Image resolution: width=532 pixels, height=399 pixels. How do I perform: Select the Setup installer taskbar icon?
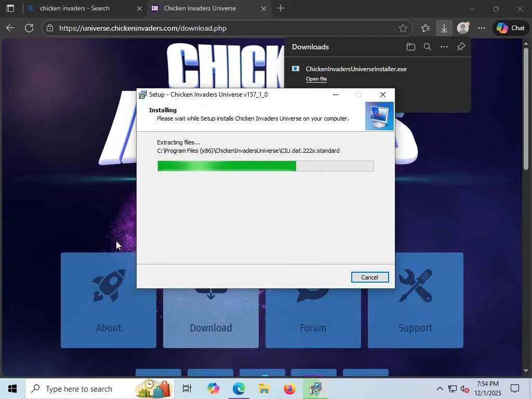315,389
